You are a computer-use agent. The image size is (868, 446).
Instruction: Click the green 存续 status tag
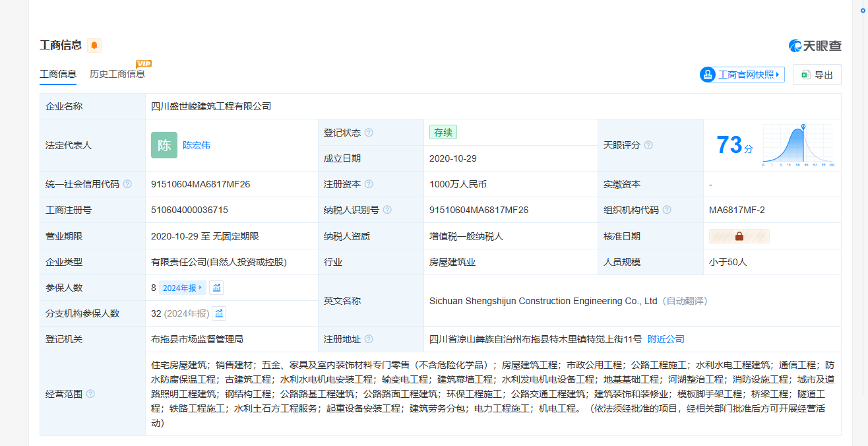pos(443,133)
